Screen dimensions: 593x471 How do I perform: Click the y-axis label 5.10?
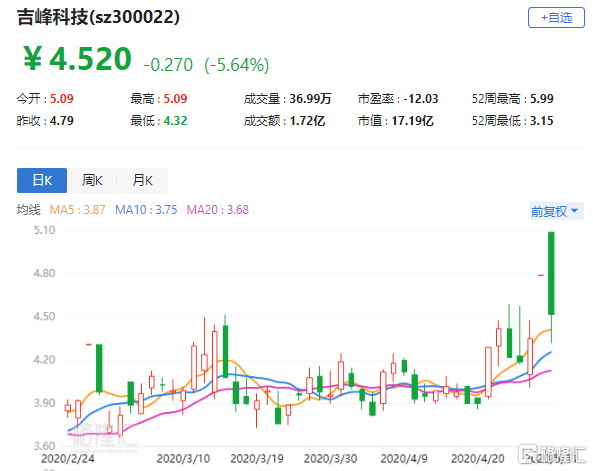click(x=44, y=230)
